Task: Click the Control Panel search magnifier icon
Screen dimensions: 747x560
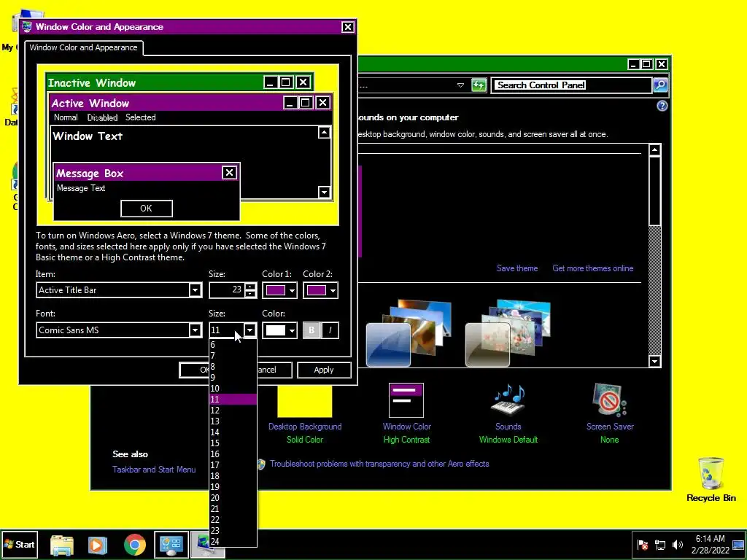Action: pyautogui.click(x=660, y=85)
